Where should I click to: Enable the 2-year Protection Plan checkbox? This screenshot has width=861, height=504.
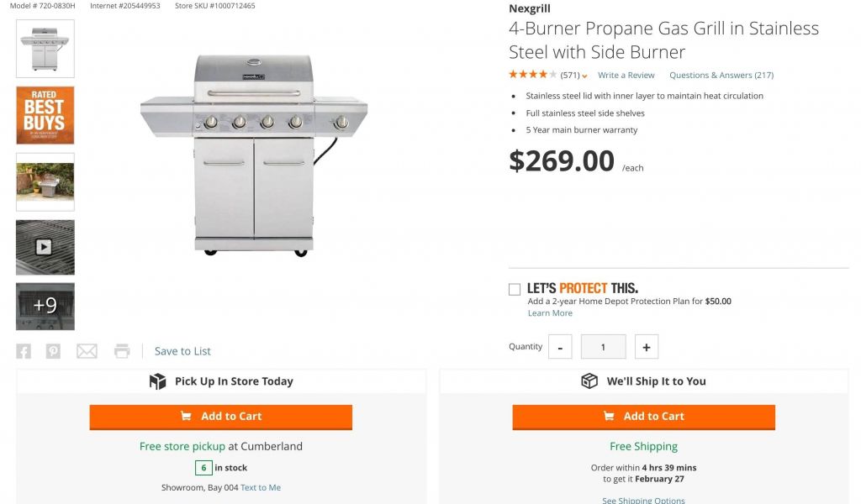tap(515, 290)
